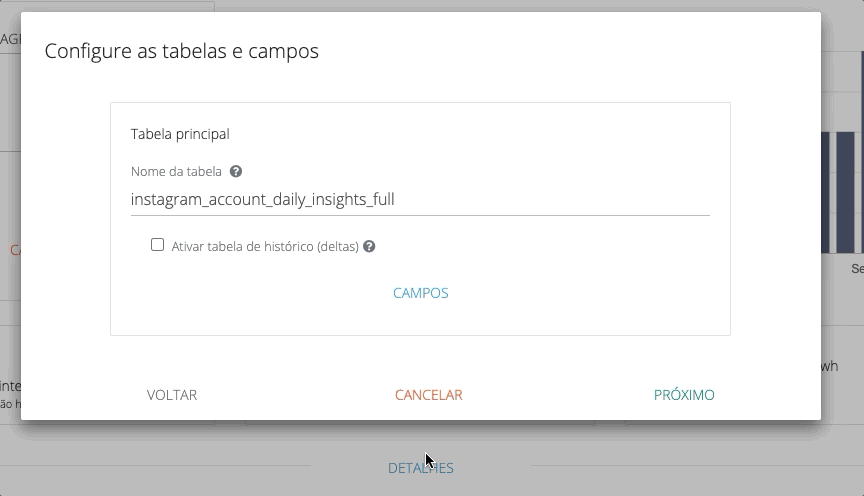The height and width of the screenshot is (496, 864).
Task: Click the truncated "inte" text at bottom left
Action: (x=10, y=385)
